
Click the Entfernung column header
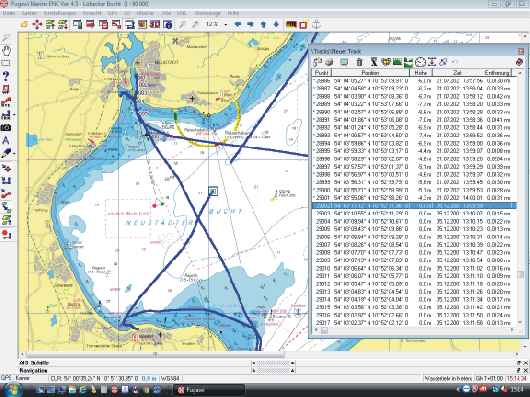pyautogui.click(x=497, y=73)
